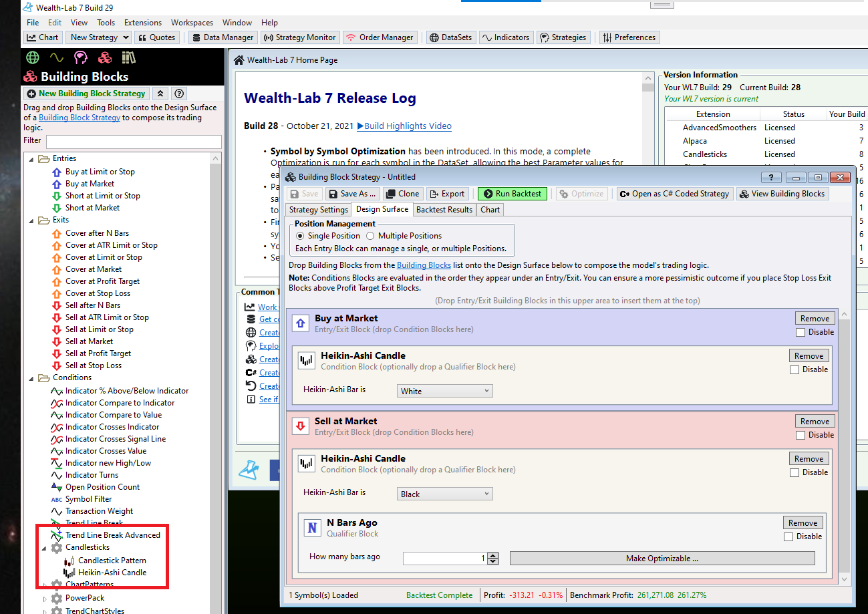Collapse the Exits tree folder

[x=30, y=220]
